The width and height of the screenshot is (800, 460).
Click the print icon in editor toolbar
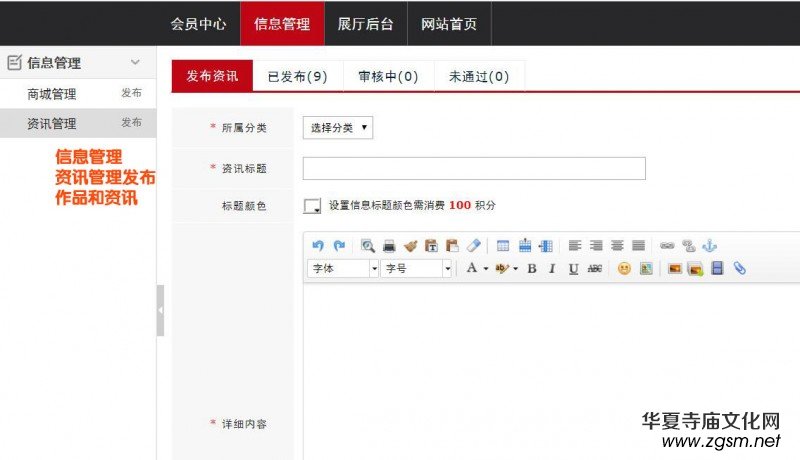389,245
